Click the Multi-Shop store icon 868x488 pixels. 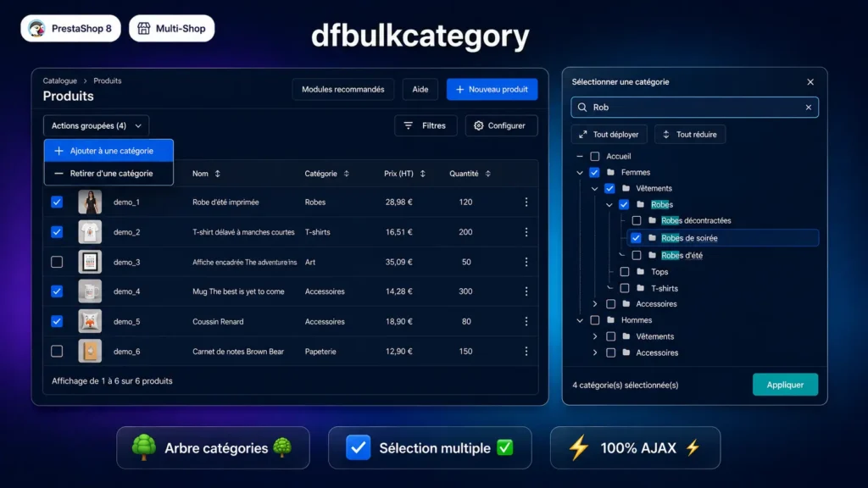point(144,28)
